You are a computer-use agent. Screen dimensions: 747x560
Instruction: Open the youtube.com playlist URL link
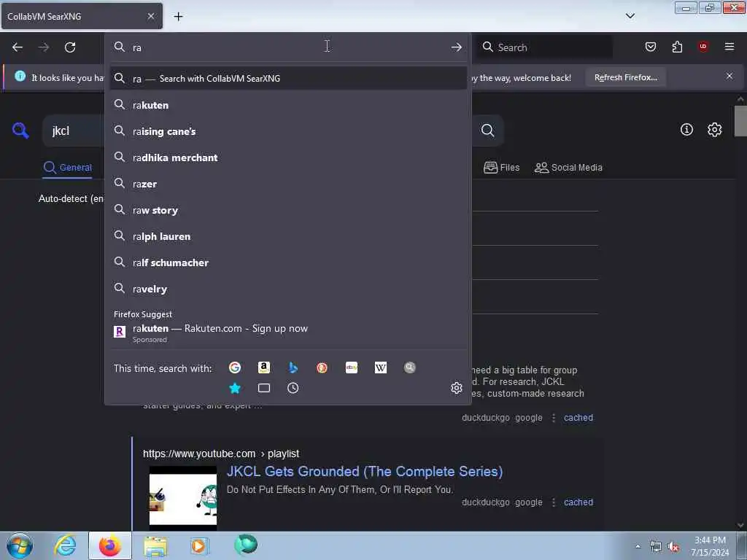pyautogui.click(x=221, y=454)
